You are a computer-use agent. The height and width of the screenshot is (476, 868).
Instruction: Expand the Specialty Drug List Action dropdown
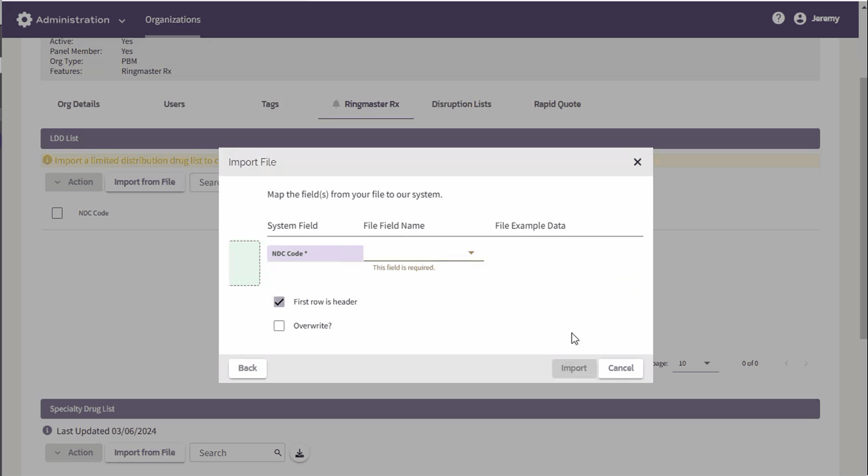74,453
